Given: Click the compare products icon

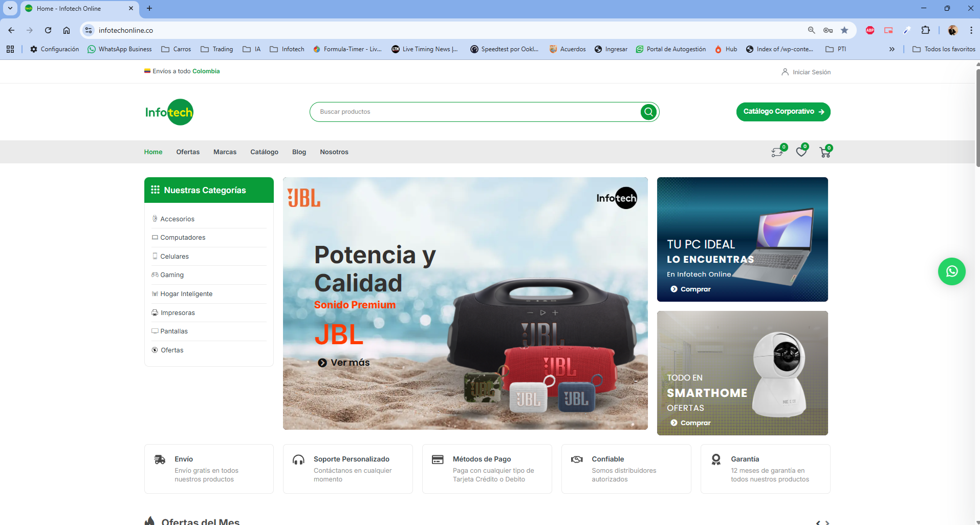Looking at the screenshot, I should [777, 152].
